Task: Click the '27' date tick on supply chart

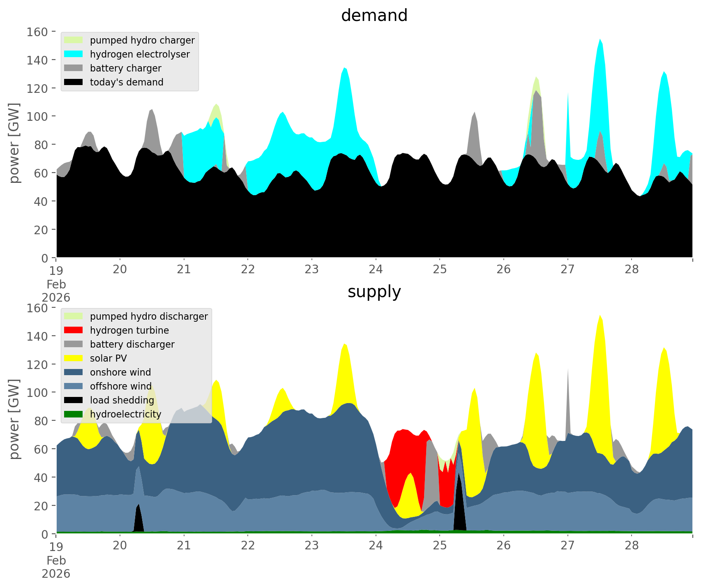Action: (x=567, y=546)
